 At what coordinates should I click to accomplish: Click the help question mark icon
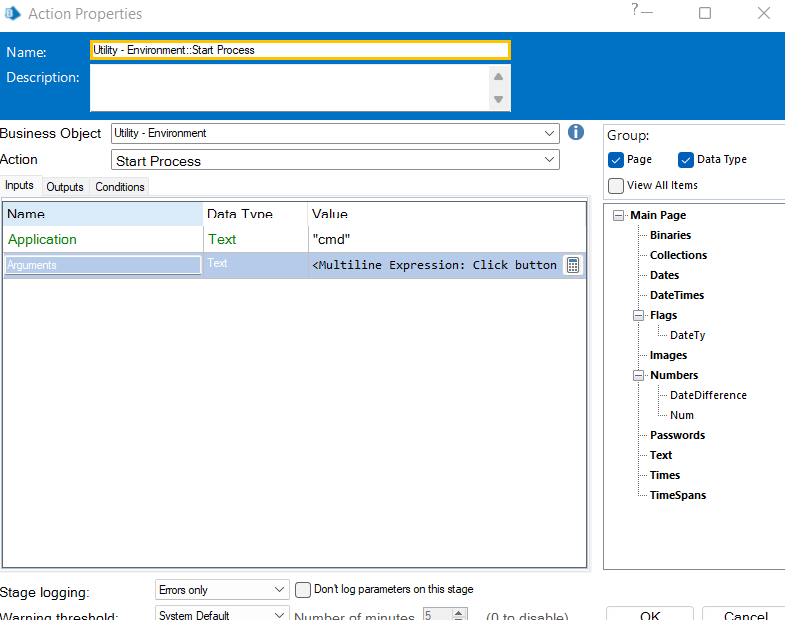tap(634, 11)
